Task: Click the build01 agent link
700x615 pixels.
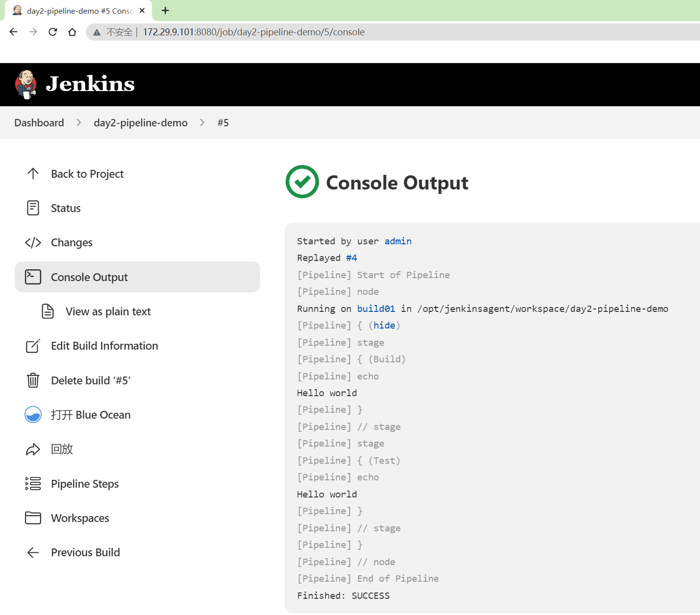Action: coord(376,308)
